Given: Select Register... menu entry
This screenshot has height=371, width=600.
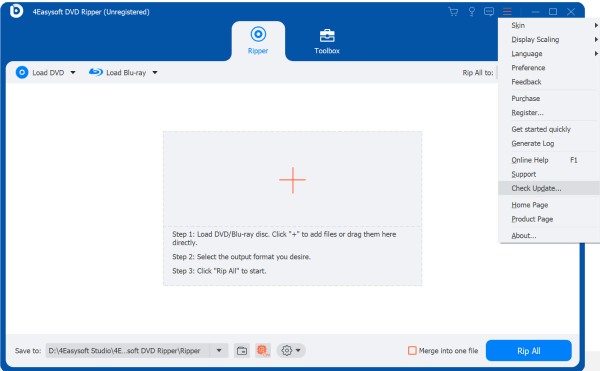Looking at the screenshot, I should (x=549, y=112).
